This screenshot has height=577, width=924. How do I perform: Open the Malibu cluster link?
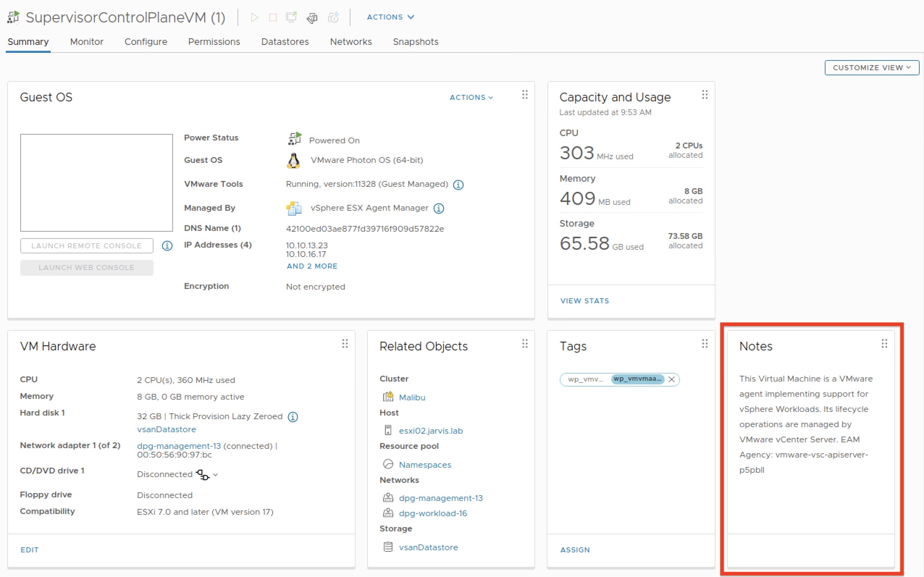pyautogui.click(x=412, y=397)
